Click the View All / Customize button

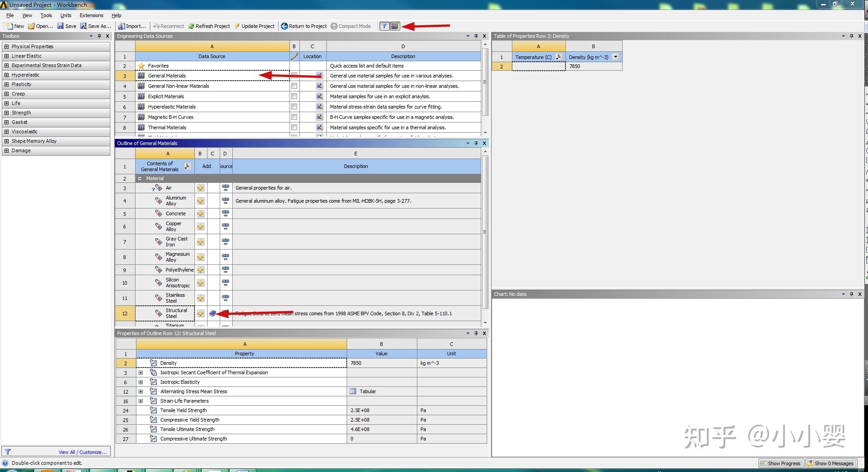82,451
